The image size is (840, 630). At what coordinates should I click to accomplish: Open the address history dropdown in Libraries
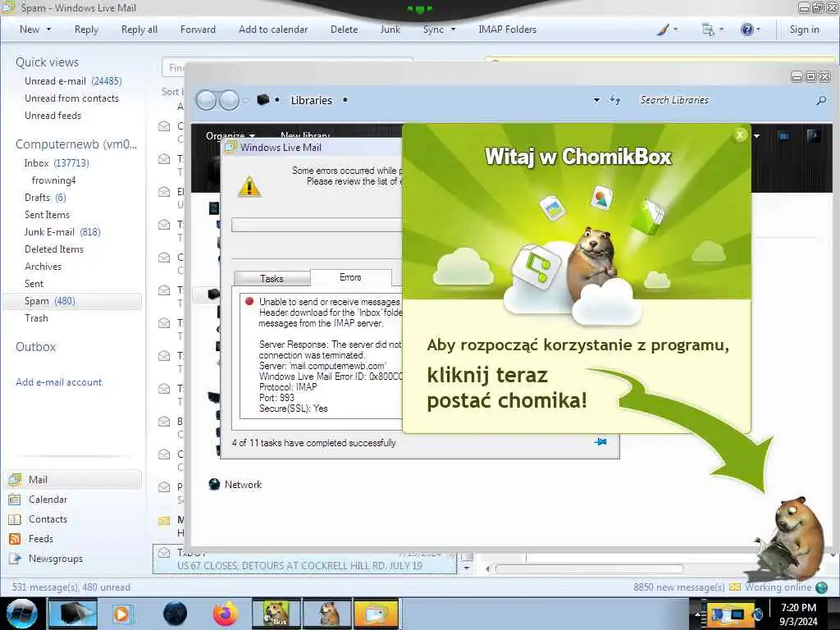pos(596,100)
